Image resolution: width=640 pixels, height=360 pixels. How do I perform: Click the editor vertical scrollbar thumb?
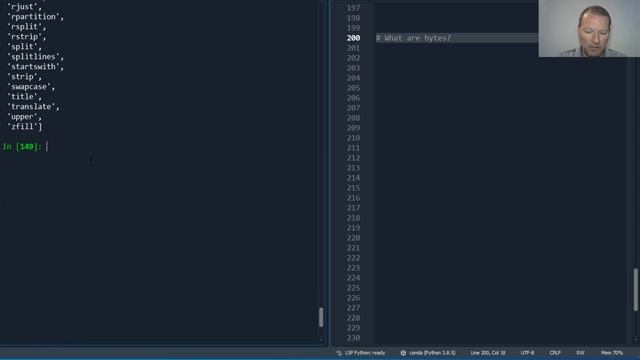click(x=636, y=289)
